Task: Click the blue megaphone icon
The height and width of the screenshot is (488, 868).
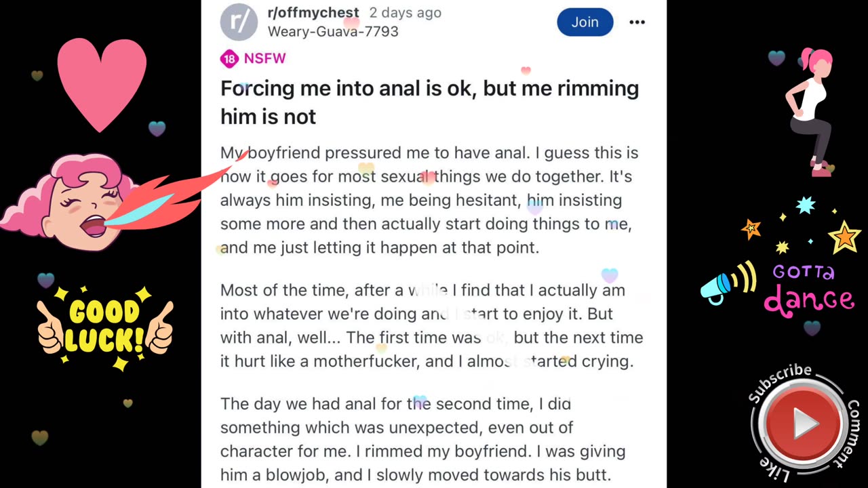Action: [719, 285]
